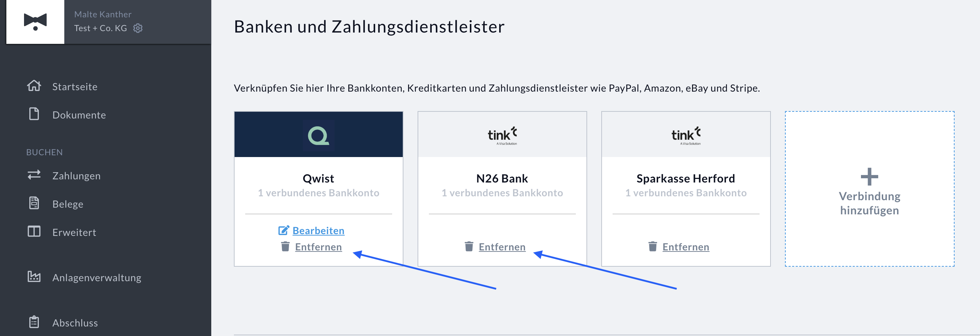The height and width of the screenshot is (336, 980).
Task: Click the Abschluss clipboard icon
Action: coord(34,322)
